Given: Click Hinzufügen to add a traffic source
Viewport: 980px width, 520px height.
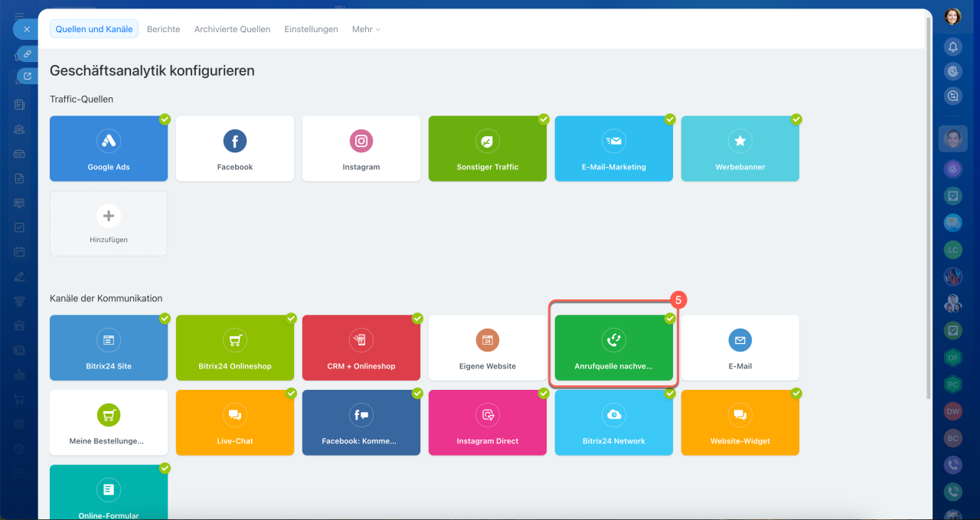Looking at the screenshot, I should [109, 224].
